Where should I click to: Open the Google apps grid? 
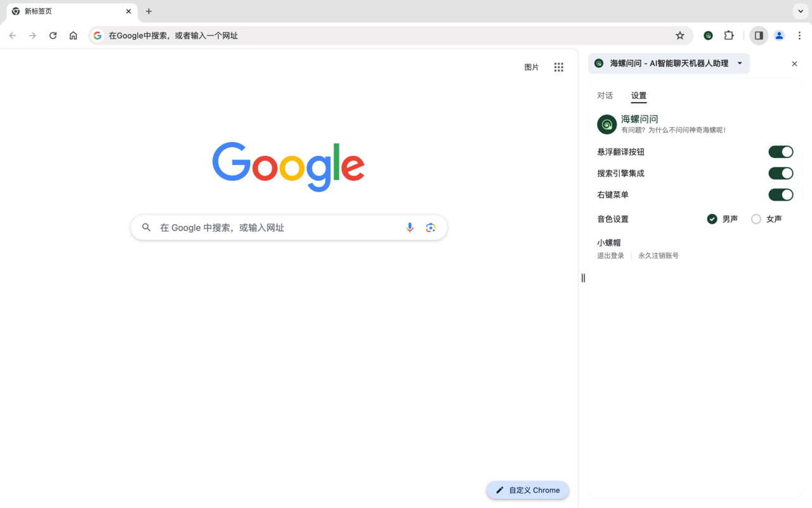coord(559,67)
